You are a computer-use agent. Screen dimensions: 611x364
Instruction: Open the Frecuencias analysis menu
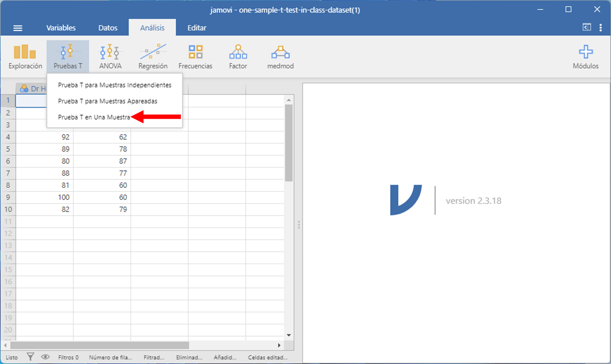pyautogui.click(x=195, y=56)
